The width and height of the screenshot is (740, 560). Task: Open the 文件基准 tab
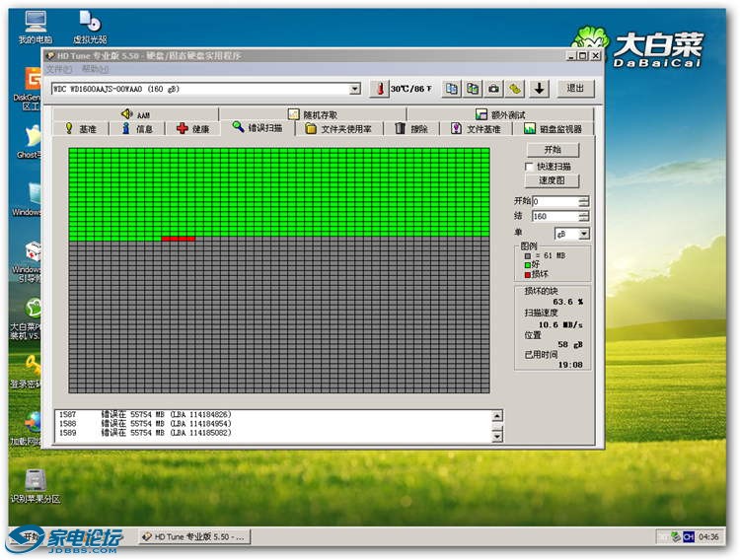tap(476, 129)
